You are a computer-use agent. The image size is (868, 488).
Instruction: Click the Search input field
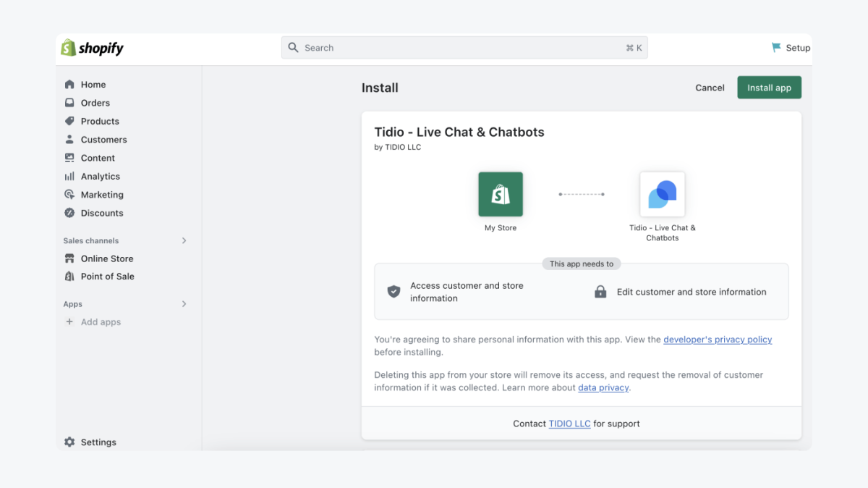point(464,47)
